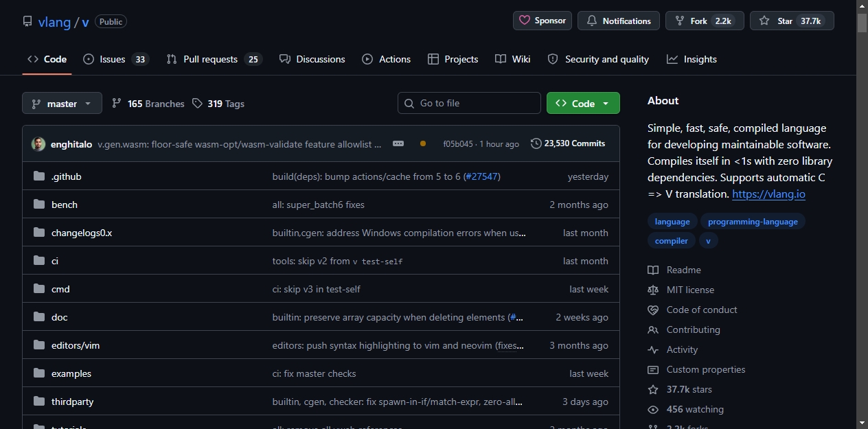Click the repository icon beside vlang

27,21
